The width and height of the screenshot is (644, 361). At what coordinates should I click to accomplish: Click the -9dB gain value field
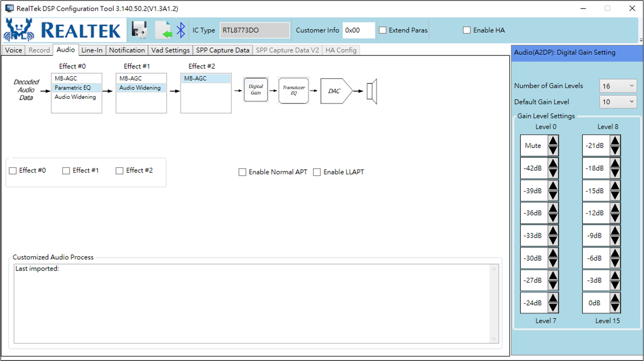(x=596, y=235)
